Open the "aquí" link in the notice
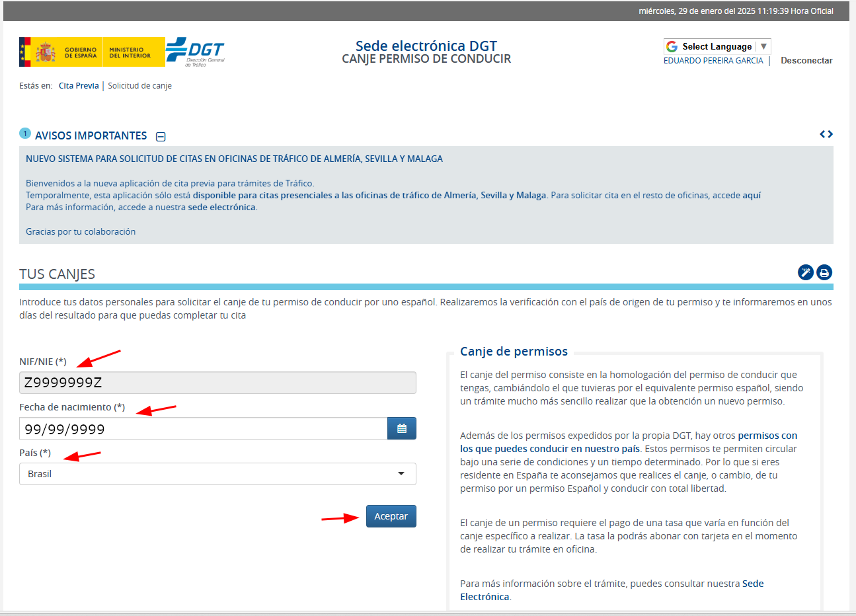 point(752,196)
